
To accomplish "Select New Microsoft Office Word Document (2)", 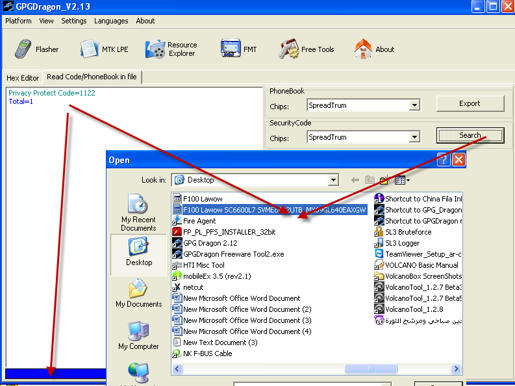I will pos(242,309).
